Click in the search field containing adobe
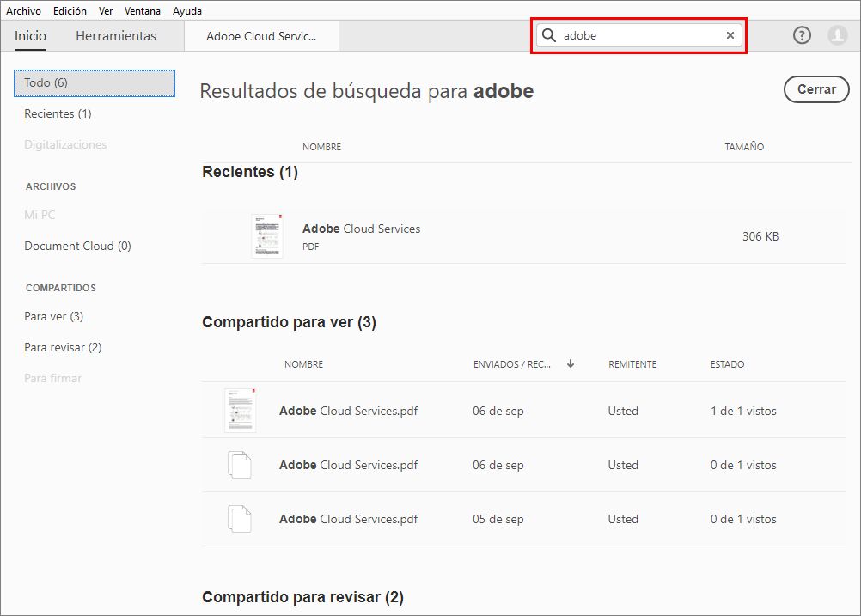This screenshot has width=861, height=616. [x=640, y=36]
